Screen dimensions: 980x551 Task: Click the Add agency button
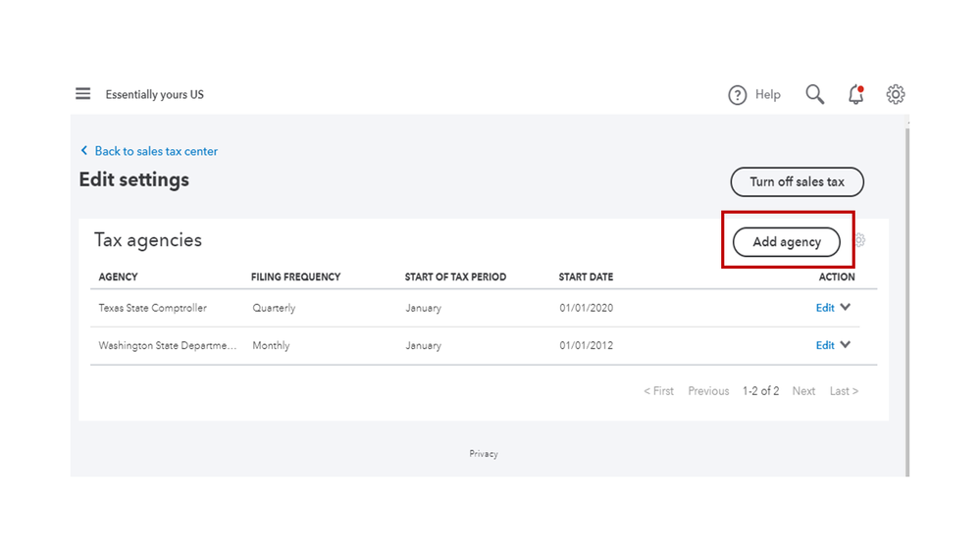(x=787, y=242)
